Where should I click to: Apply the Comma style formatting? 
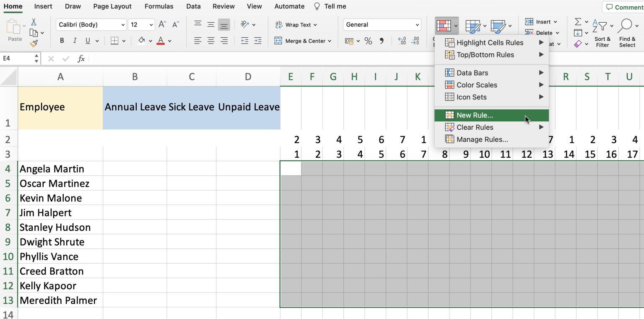click(381, 41)
